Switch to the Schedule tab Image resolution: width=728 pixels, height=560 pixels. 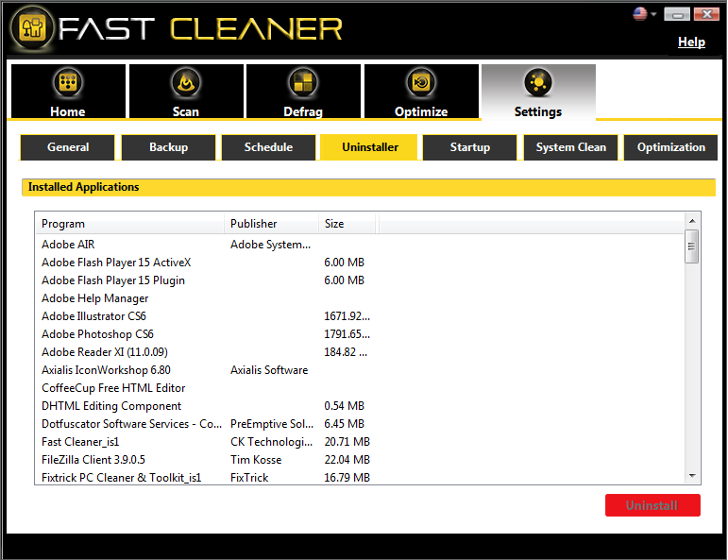[x=268, y=147]
